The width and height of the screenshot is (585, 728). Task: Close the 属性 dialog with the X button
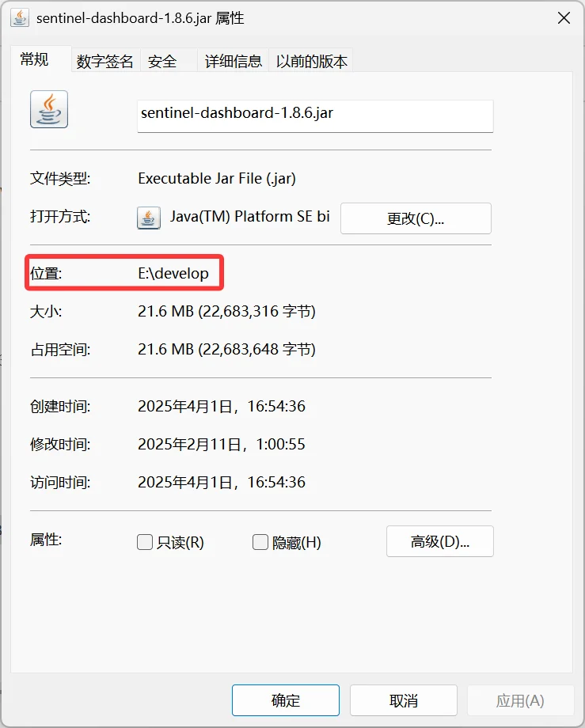[x=564, y=18]
